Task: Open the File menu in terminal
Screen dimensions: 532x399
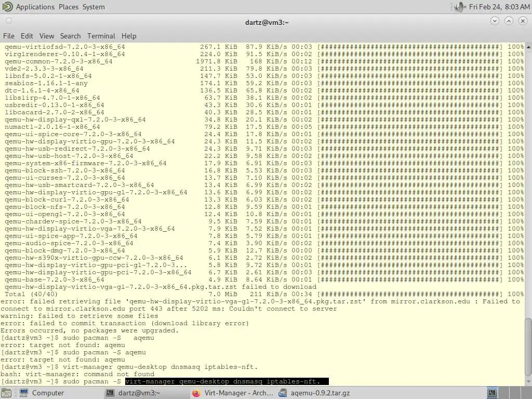Action: click(8, 36)
